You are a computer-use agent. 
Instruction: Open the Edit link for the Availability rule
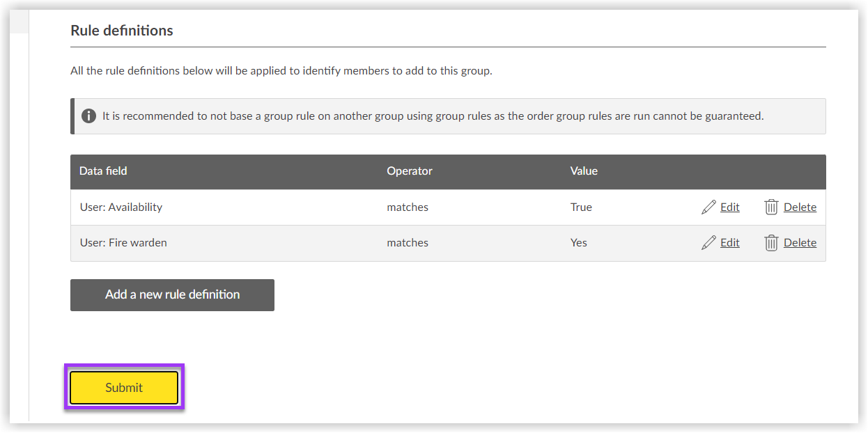click(729, 207)
